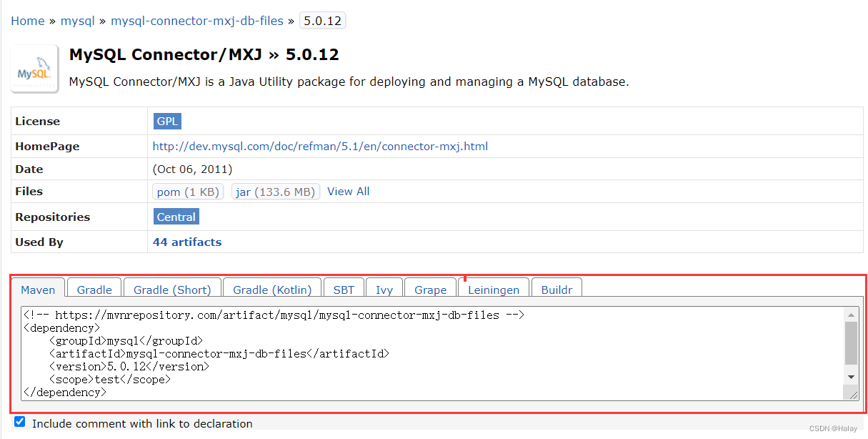Switch to the Buildr tab
The height and width of the screenshot is (439, 868).
[x=557, y=289]
